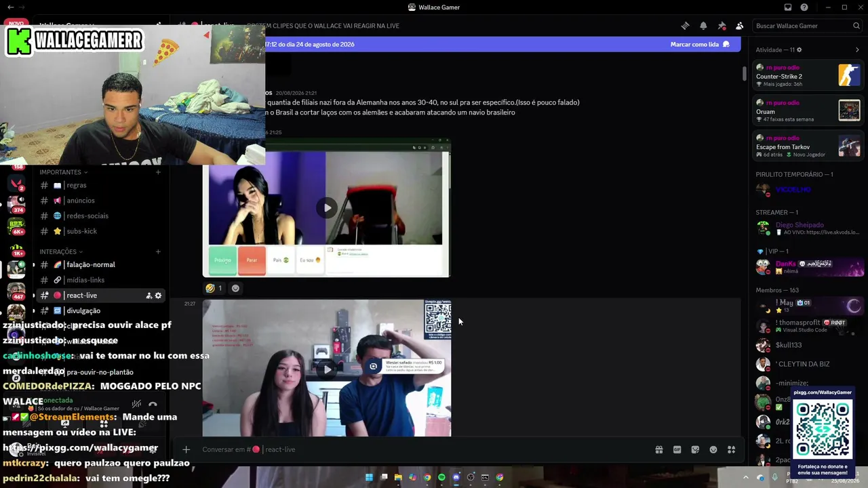Collapse the INTERAÇÕES category

61,251
